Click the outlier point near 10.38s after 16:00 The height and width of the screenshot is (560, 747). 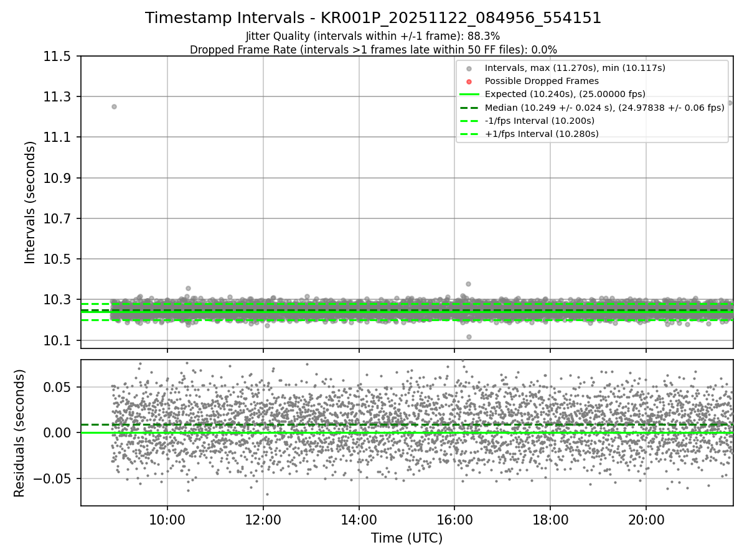pos(468,284)
